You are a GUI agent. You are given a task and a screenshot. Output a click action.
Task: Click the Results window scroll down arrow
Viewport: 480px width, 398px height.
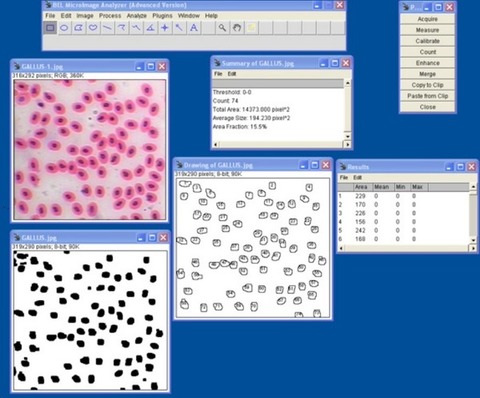(473, 240)
